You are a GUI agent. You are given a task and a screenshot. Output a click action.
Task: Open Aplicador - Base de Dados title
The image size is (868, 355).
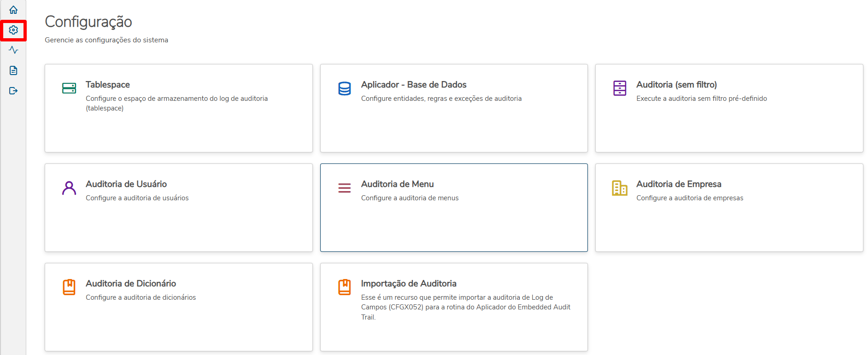click(x=413, y=85)
